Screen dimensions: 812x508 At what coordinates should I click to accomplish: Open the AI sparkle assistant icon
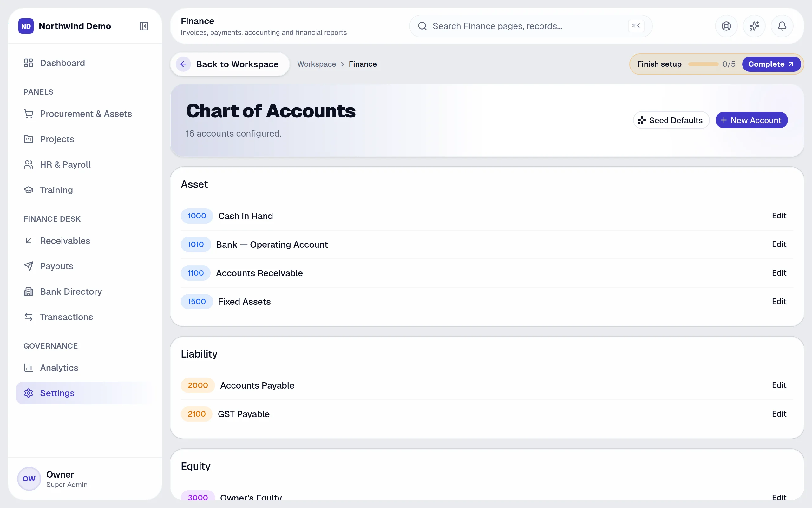click(754, 26)
